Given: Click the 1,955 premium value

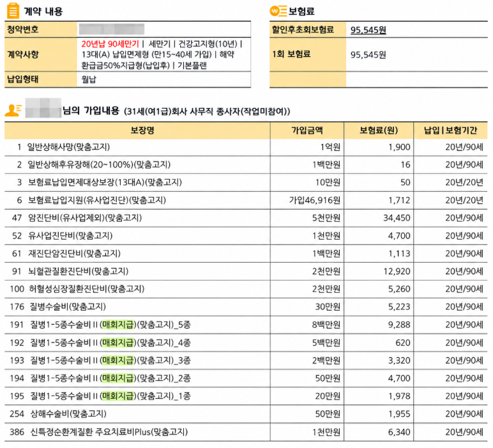Looking at the screenshot, I should tap(399, 413).
